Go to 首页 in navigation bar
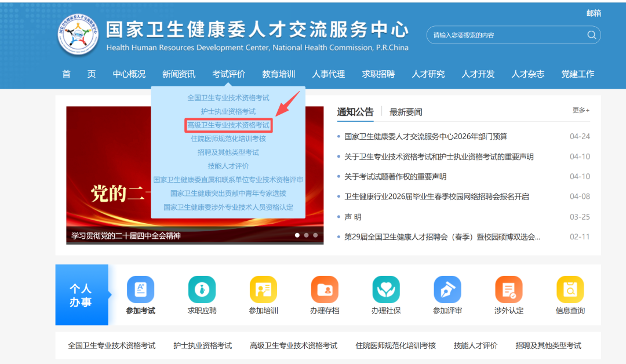The height and width of the screenshot is (364, 626). tap(79, 74)
